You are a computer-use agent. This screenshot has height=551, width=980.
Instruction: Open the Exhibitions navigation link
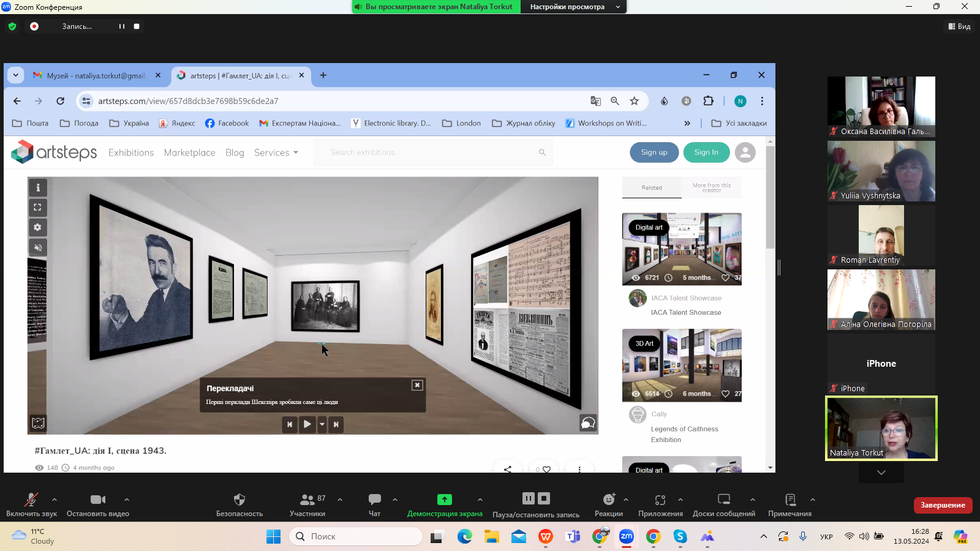point(131,152)
